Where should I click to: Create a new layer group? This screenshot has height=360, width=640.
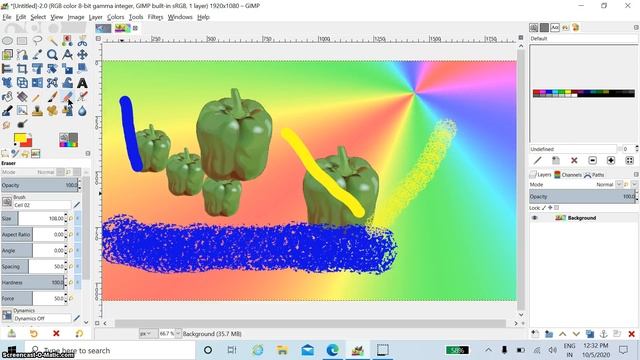tap(549, 334)
